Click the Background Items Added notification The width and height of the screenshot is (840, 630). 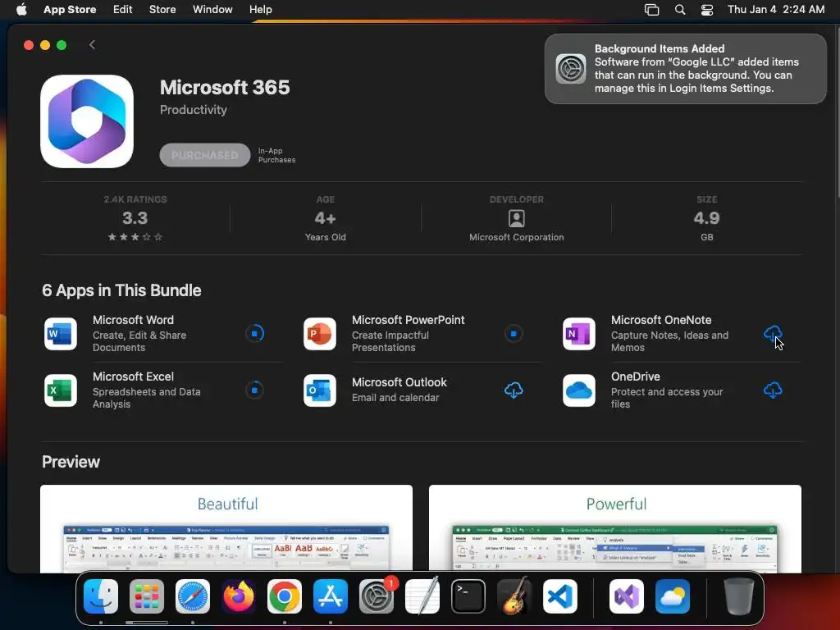click(x=685, y=69)
